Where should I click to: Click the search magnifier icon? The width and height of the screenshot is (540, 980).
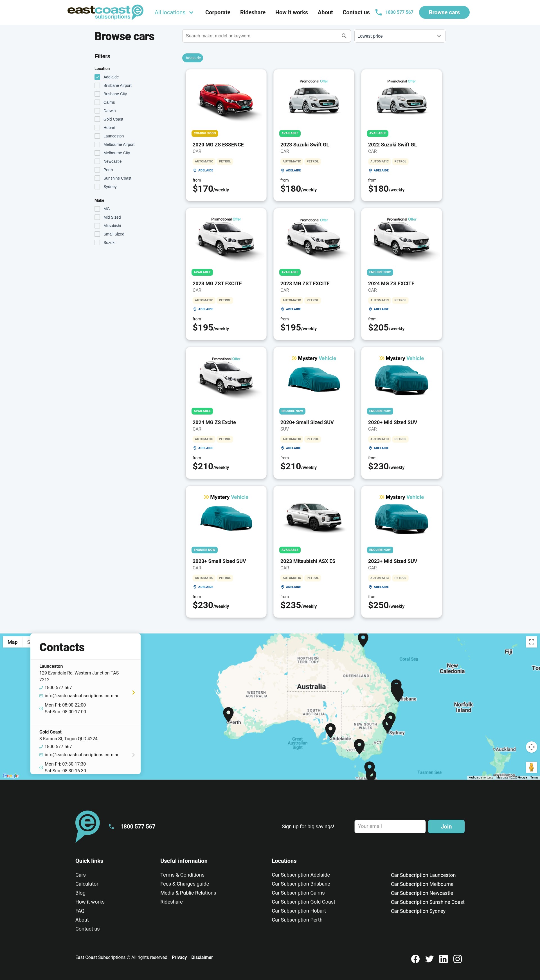point(344,36)
